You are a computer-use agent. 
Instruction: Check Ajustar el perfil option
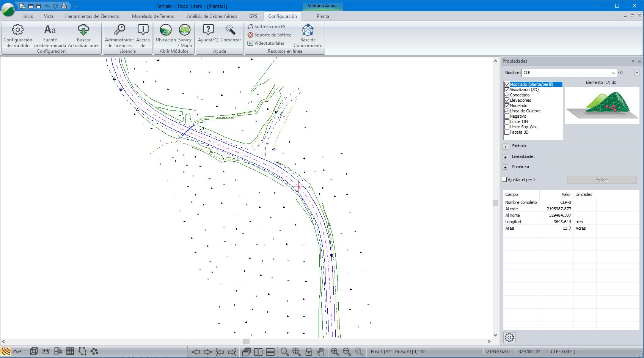point(504,180)
